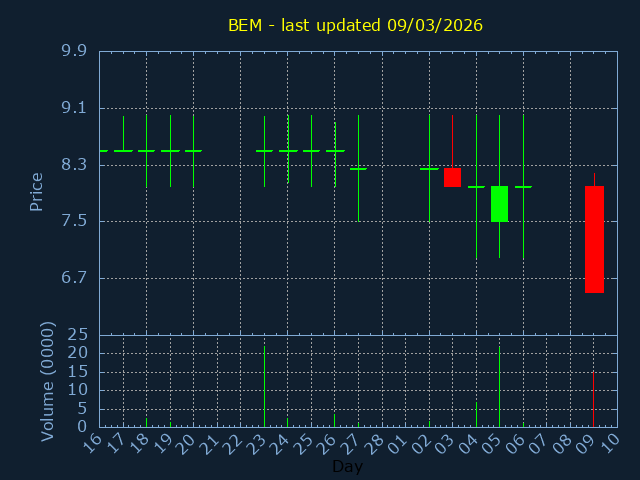
Task: Click the tall green volume bar on day 23
Action: pos(264,386)
